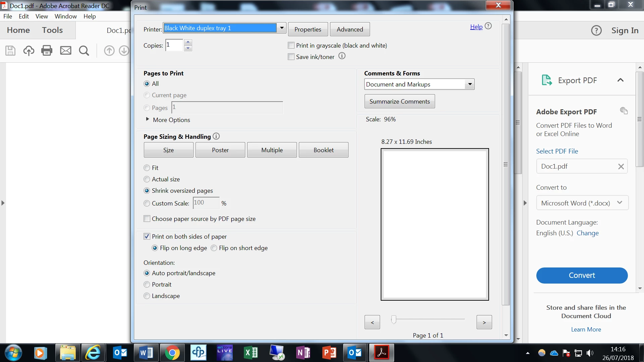Open Document and Markups dropdown
Viewport: 644px width, 362px height.
click(470, 84)
